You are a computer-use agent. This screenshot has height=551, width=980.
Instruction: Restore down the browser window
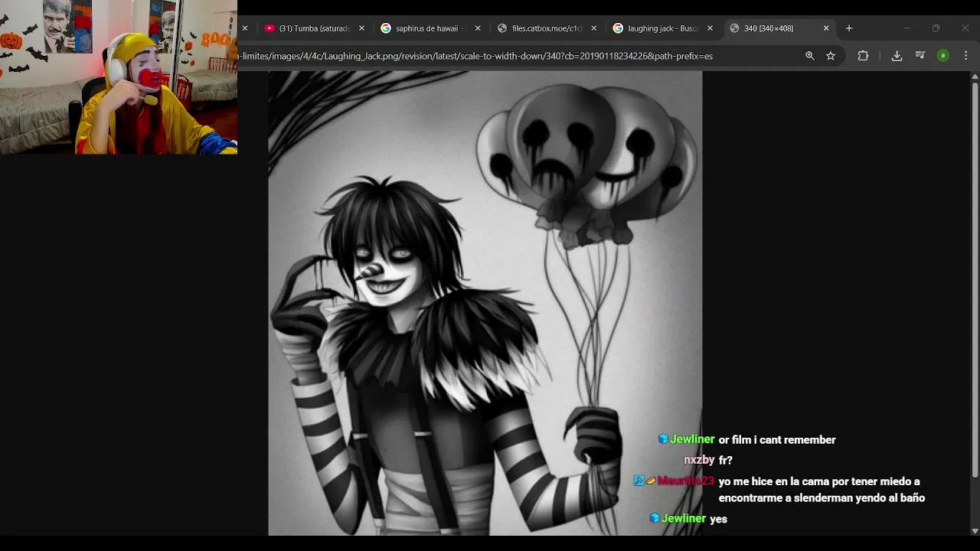pos(936,28)
